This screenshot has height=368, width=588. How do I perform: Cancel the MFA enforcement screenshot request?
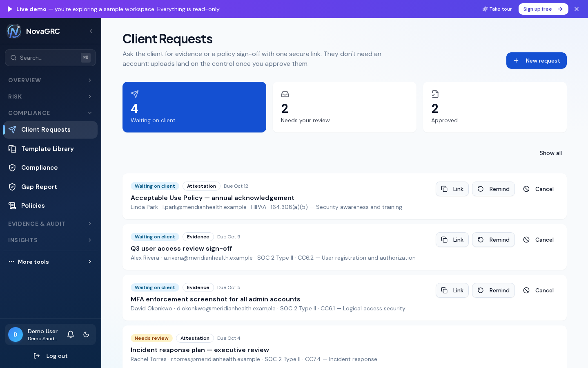538,290
